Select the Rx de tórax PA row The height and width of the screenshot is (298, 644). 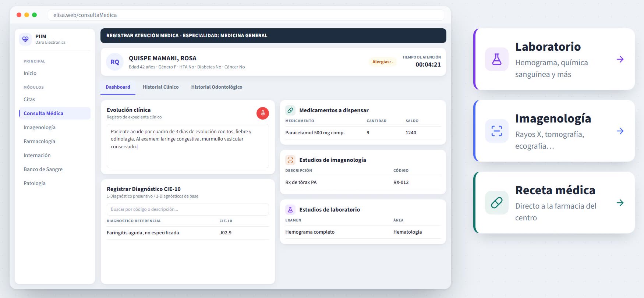pos(363,182)
